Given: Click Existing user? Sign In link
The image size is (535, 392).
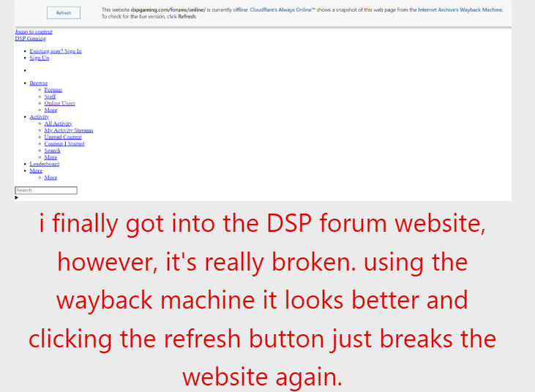Looking at the screenshot, I should pyautogui.click(x=56, y=51).
